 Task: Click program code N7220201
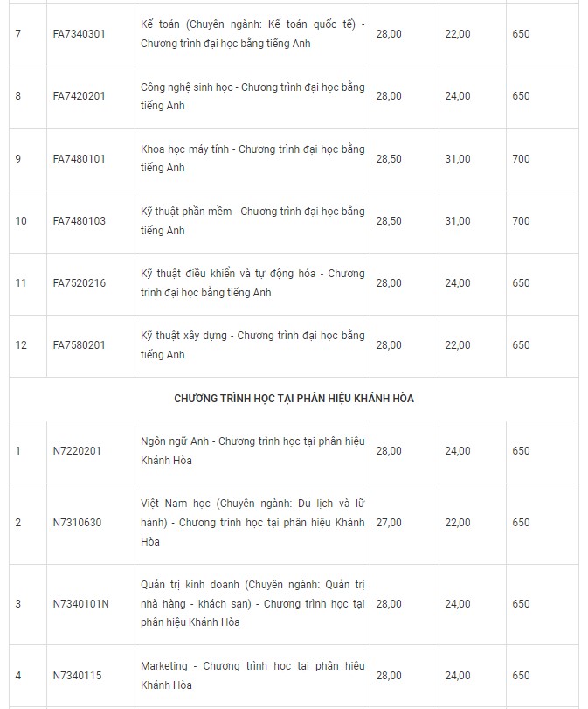tap(77, 451)
